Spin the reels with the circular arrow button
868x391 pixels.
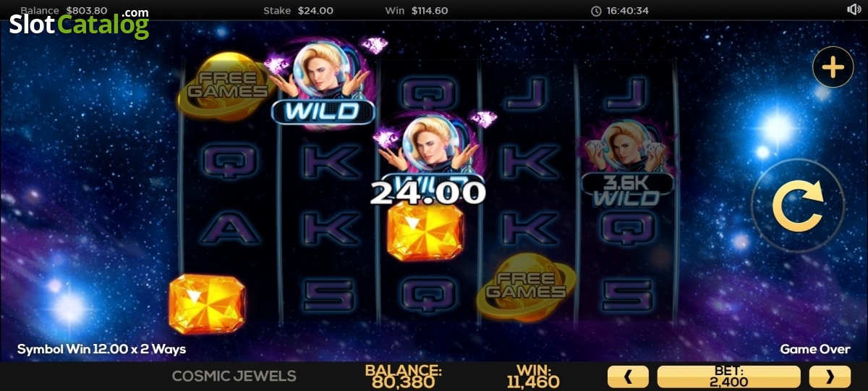(797, 206)
